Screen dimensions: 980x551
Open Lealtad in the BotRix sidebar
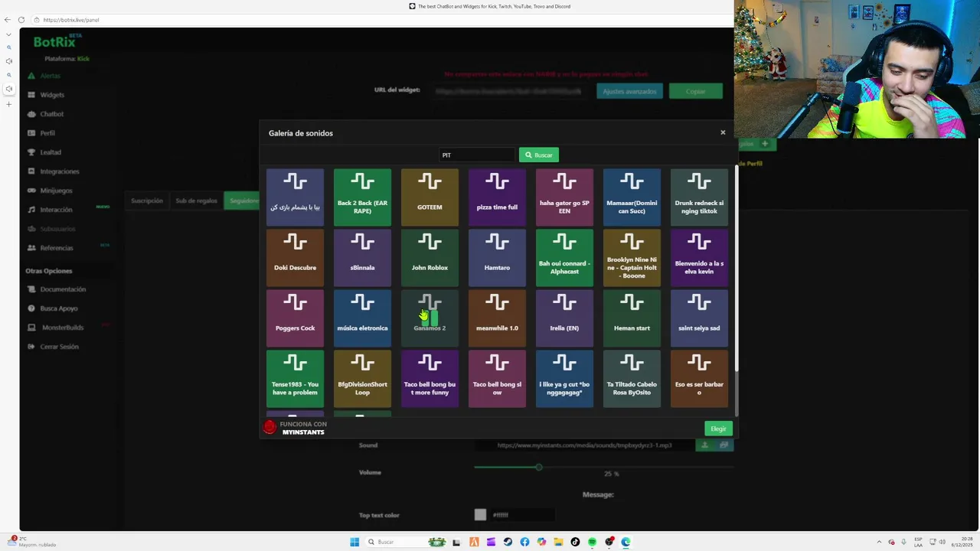pyautogui.click(x=51, y=152)
